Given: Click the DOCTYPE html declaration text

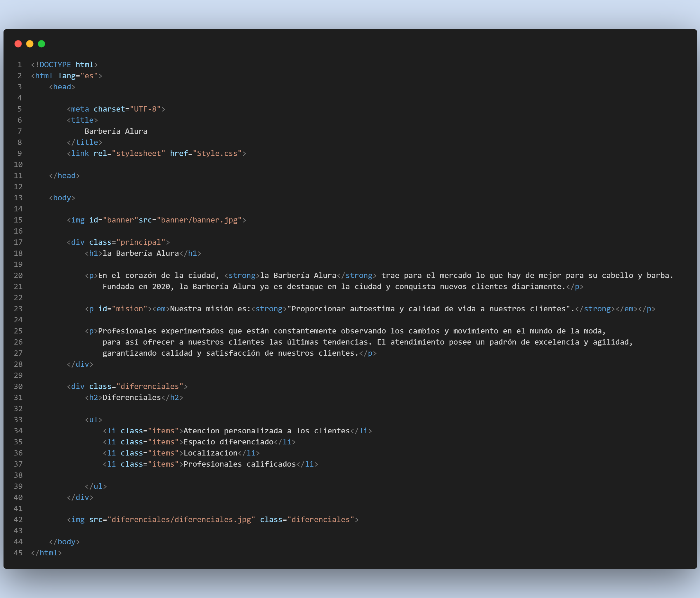Looking at the screenshot, I should [x=64, y=65].
